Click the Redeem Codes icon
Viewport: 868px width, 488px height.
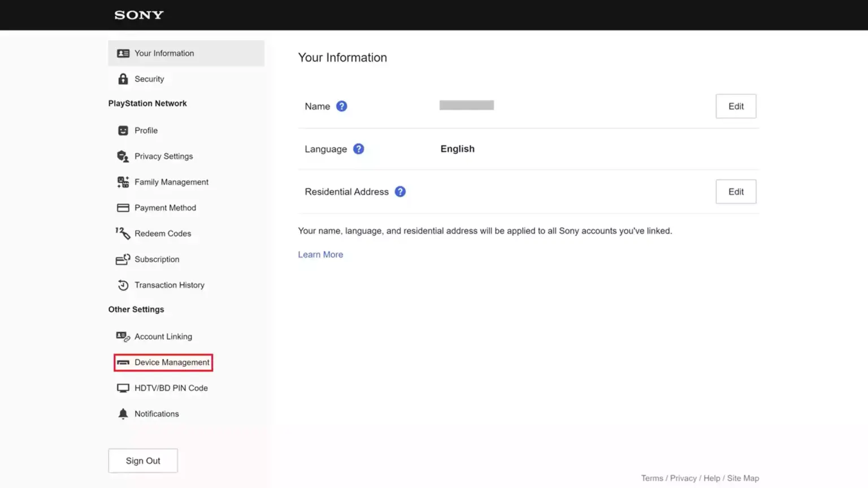coord(123,233)
